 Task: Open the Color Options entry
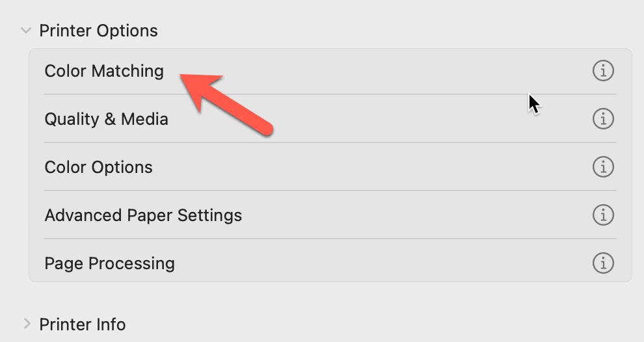tap(98, 167)
